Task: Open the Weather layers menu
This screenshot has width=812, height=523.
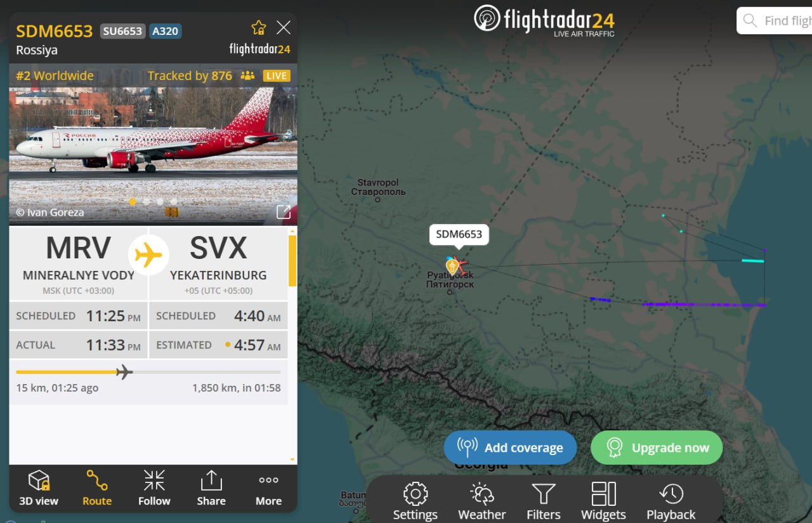Action: pyautogui.click(x=482, y=501)
